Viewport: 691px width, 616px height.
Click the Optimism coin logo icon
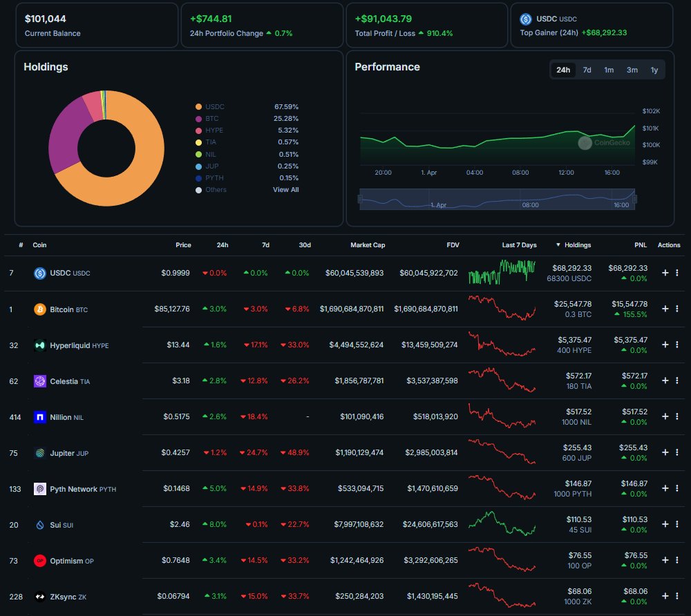click(39, 561)
